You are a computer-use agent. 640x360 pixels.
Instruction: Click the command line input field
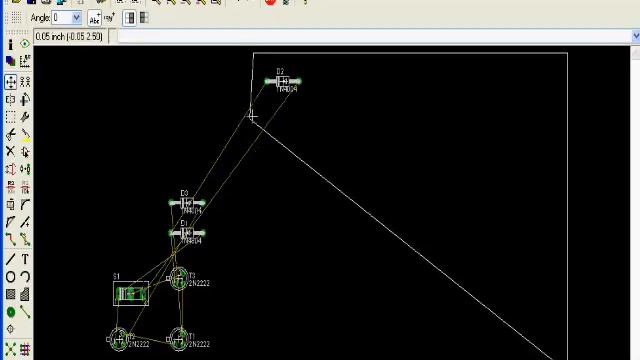tap(374, 37)
